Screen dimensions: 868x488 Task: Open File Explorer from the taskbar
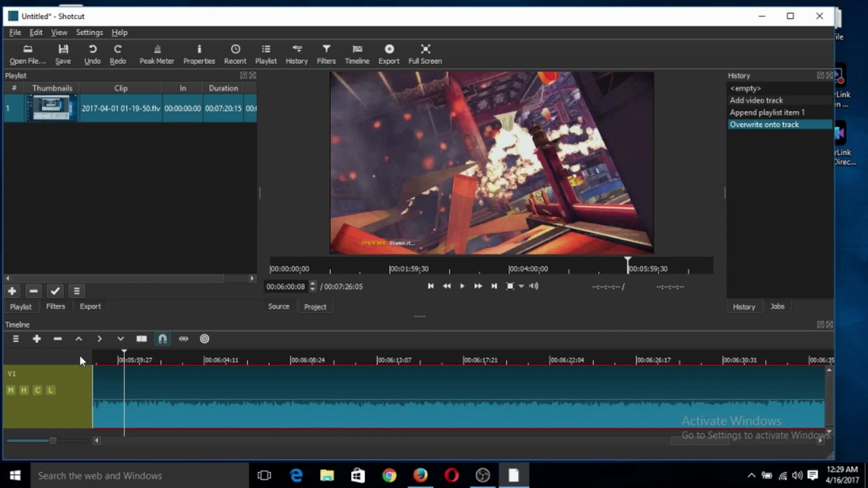(327, 476)
